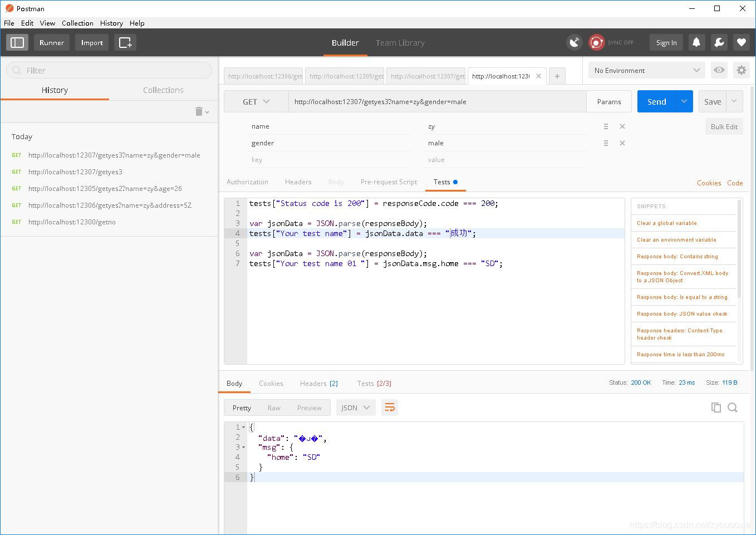Open the Cookies link
756x535 pixels.
[x=709, y=183]
